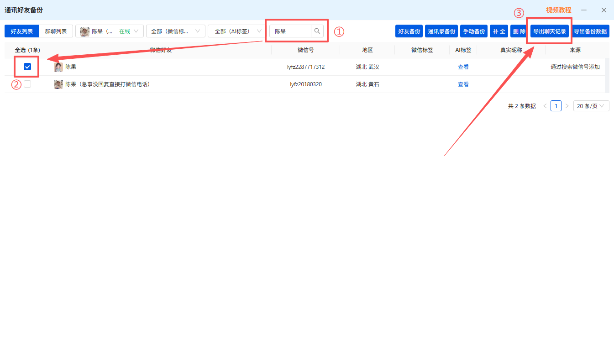The width and height of the screenshot is (614, 364).
Task: Close the 通讯好友备份 window
Action: coord(604,10)
